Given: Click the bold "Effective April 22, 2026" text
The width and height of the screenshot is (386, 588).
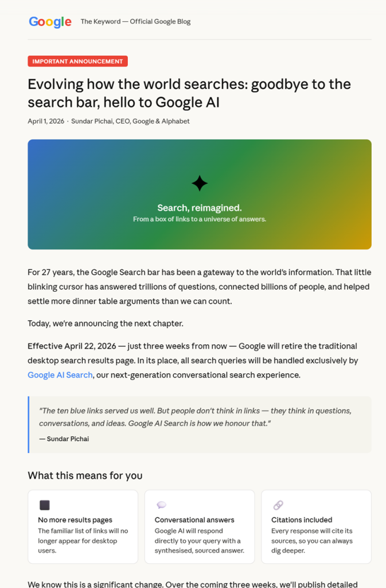Looking at the screenshot, I should (x=72, y=346).
